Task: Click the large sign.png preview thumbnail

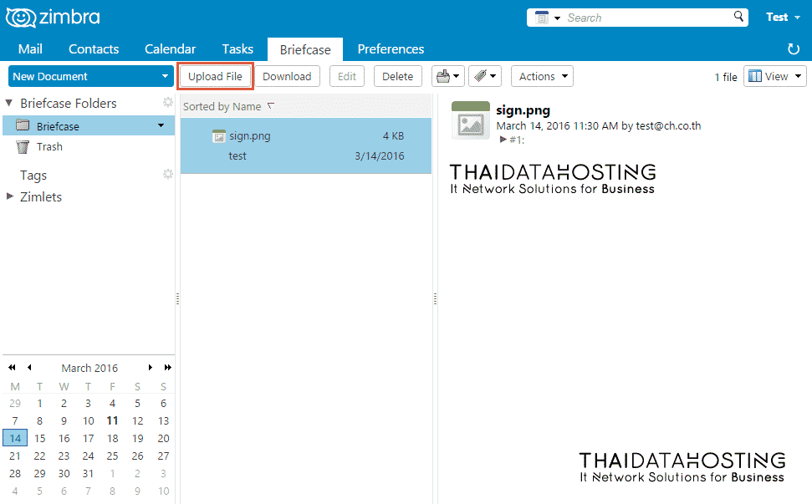Action: coord(470,120)
